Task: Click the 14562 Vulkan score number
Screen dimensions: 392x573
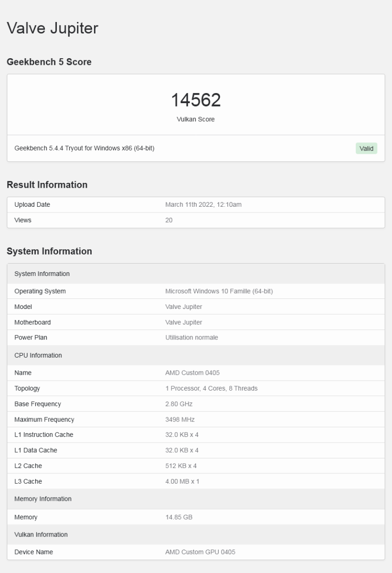Action: point(196,100)
